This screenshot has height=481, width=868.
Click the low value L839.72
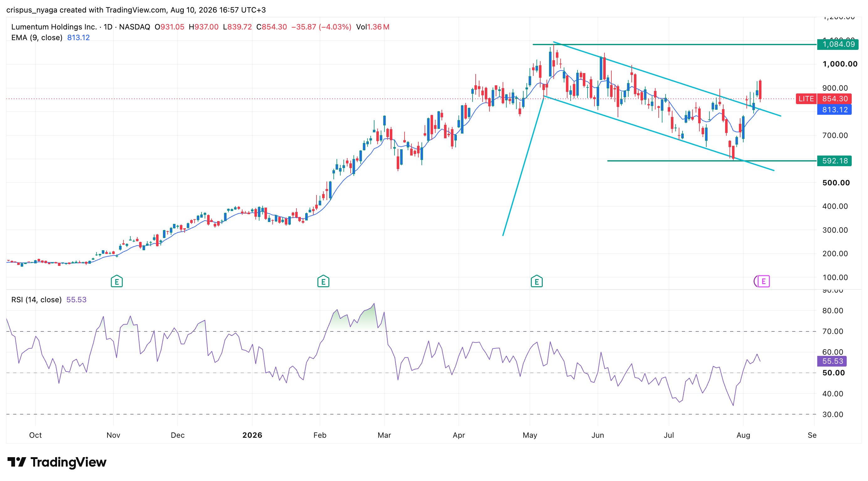(238, 27)
